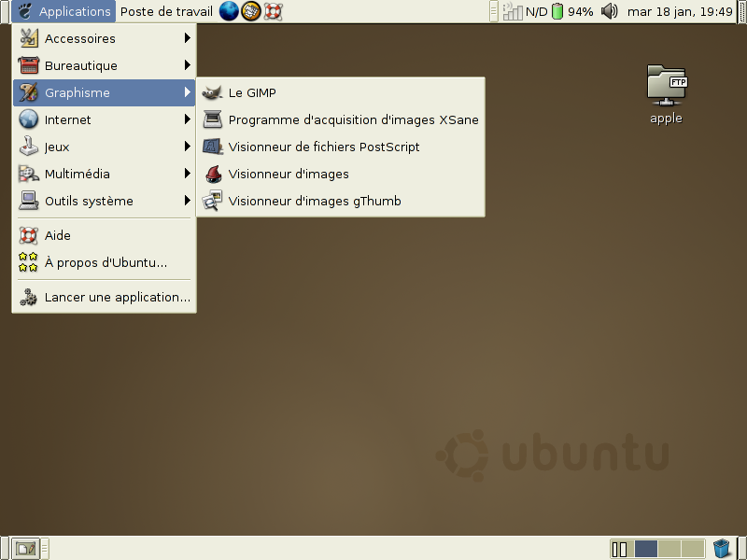Click the 94% battery percentage text

click(580, 11)
